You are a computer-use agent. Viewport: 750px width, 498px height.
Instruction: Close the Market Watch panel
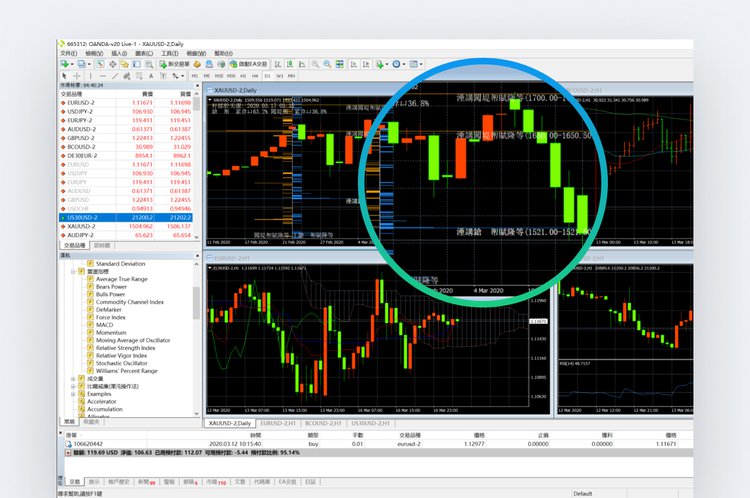click(x=196, y=86)
